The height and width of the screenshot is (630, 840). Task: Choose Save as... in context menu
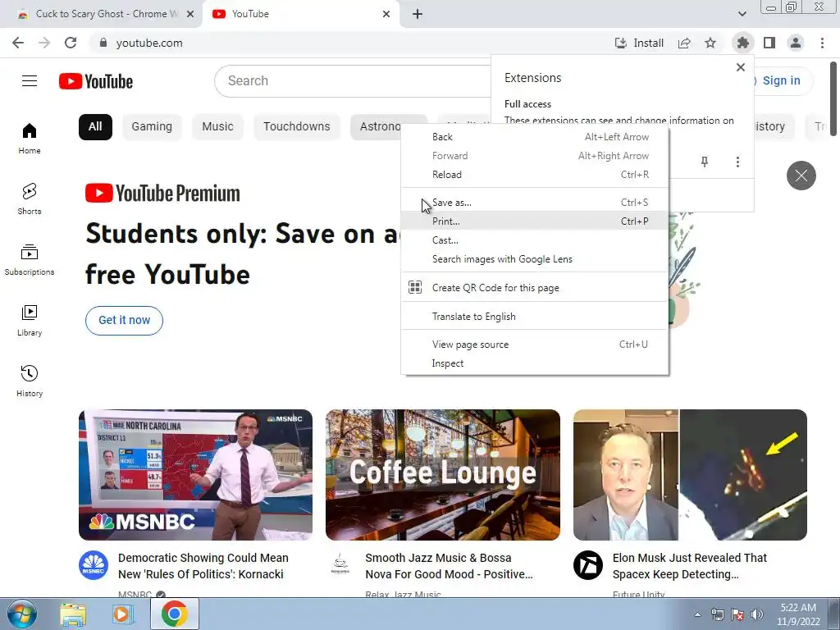coord(535,203)
